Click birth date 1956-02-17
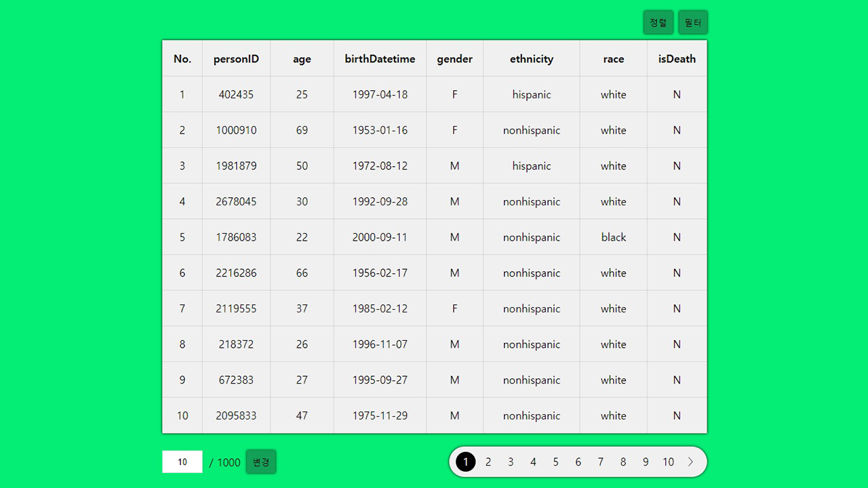The image size is (868, 488). [x=380, y=273]
